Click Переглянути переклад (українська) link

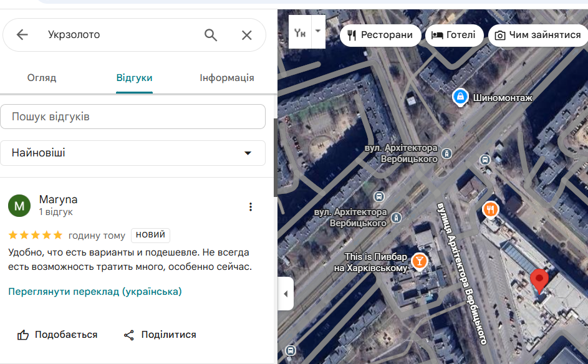[x=95, y=291]
